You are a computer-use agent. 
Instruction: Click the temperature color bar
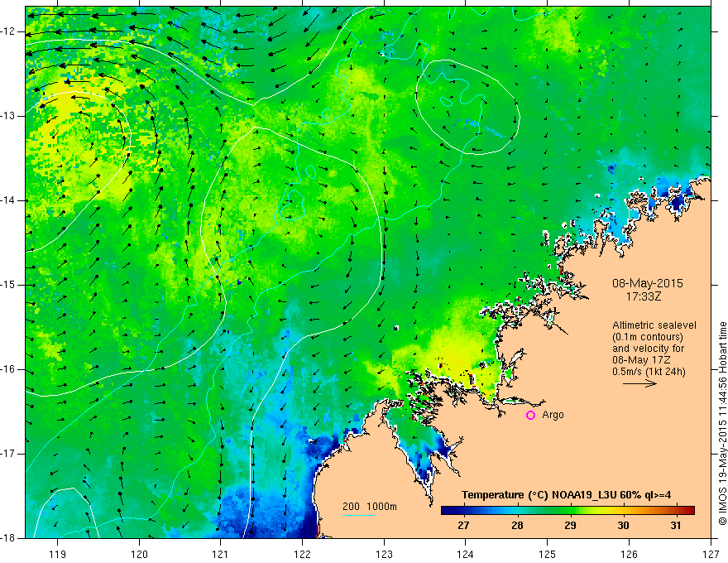click(x=568, y=511)
